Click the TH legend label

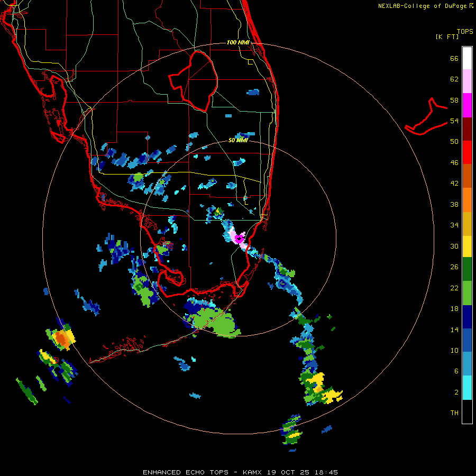point(454,413)
